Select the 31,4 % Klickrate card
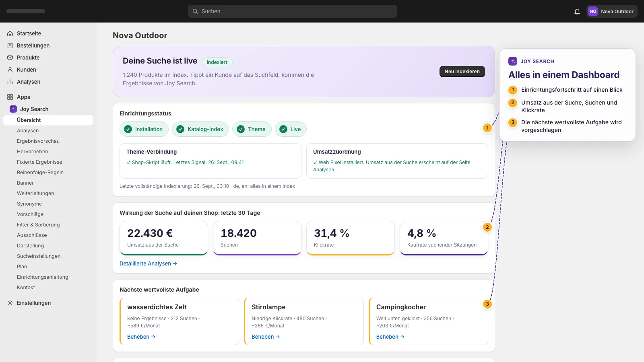644x362 pixels. pos(351,238)
